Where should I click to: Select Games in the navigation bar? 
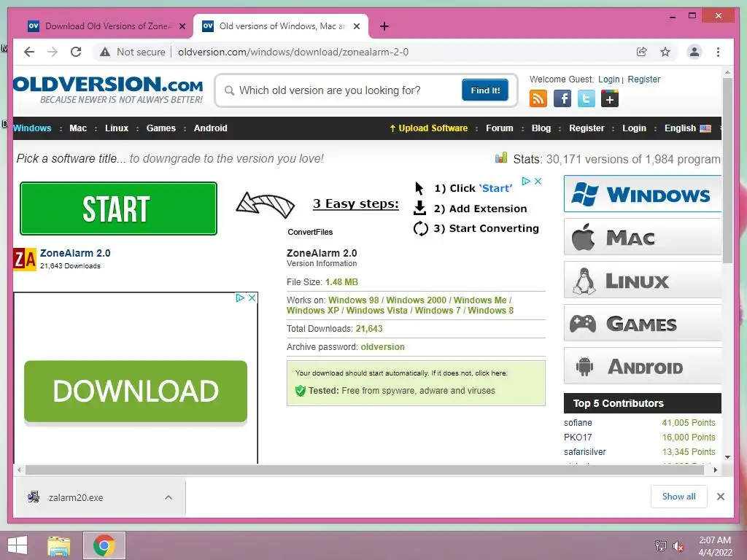coord(161,128)
